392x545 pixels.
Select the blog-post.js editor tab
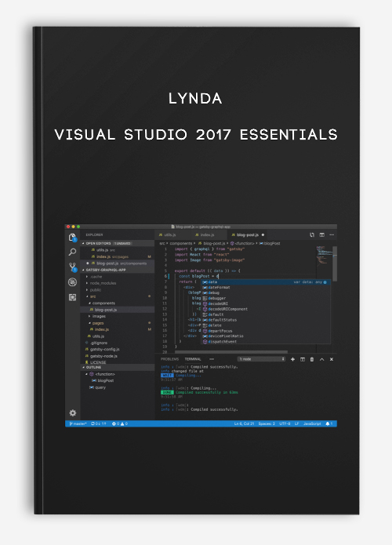[248, 235]
